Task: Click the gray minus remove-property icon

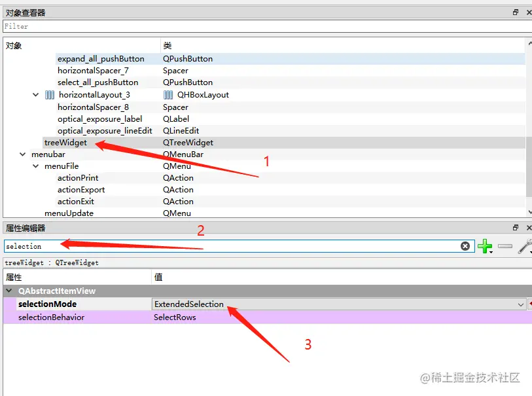Action: click(505, 246)
